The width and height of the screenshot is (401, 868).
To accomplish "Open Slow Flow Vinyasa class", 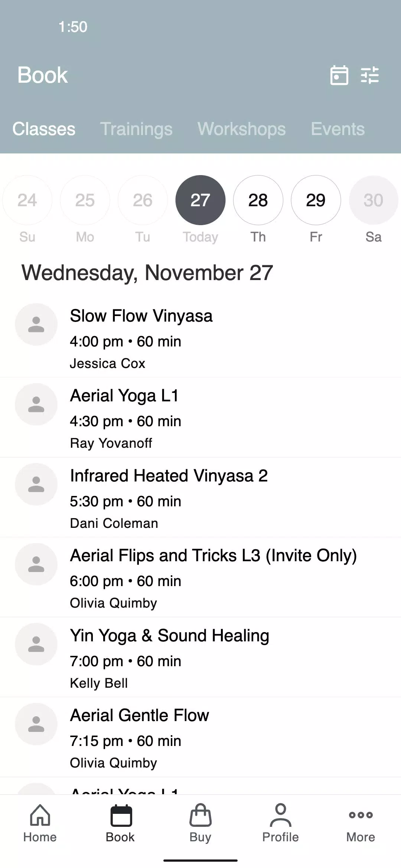I will click(141, 316).
